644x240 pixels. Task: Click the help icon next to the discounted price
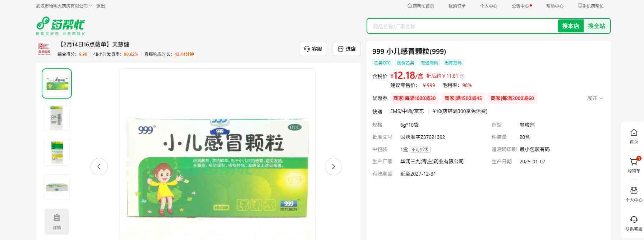coord(462,76)
